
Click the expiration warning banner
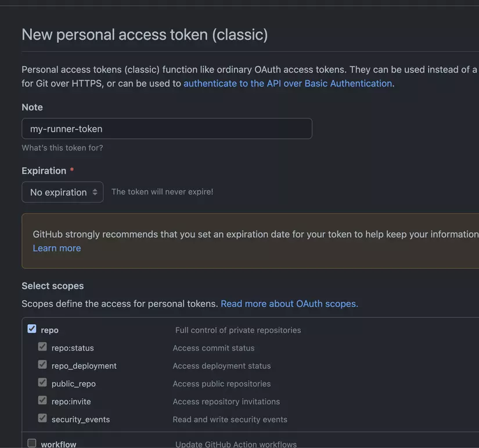250,240
